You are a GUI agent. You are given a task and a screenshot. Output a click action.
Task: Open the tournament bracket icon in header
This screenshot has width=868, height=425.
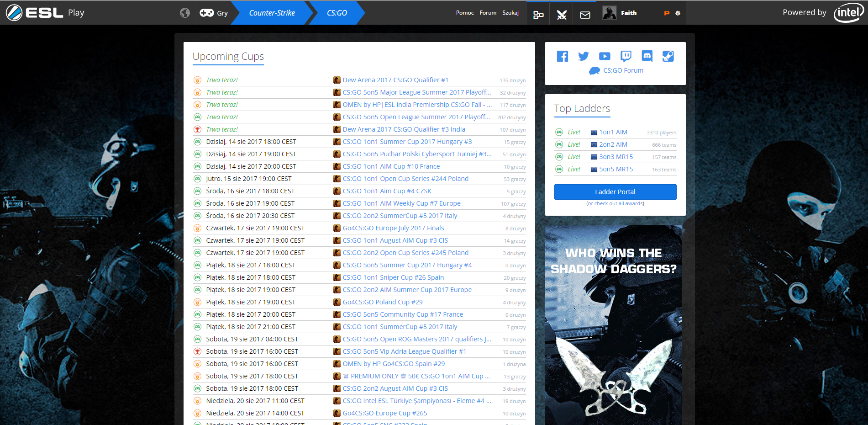point(538,15)
